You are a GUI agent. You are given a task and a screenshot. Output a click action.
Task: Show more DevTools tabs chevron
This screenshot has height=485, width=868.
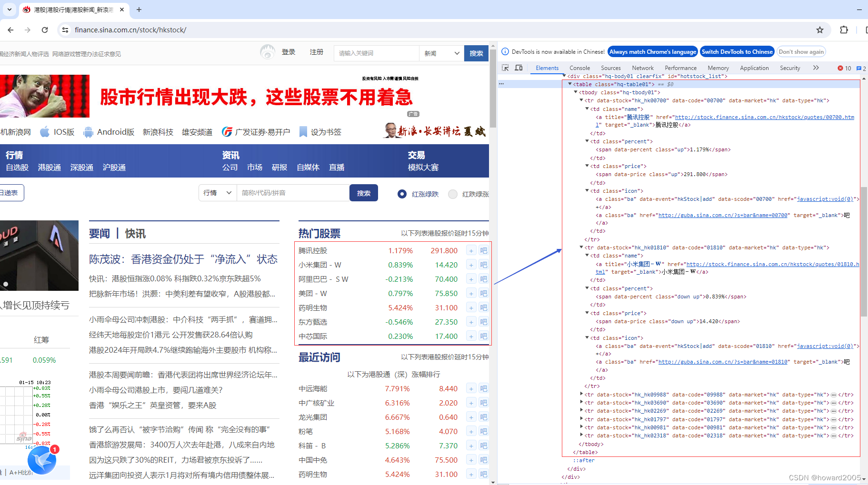816,68
